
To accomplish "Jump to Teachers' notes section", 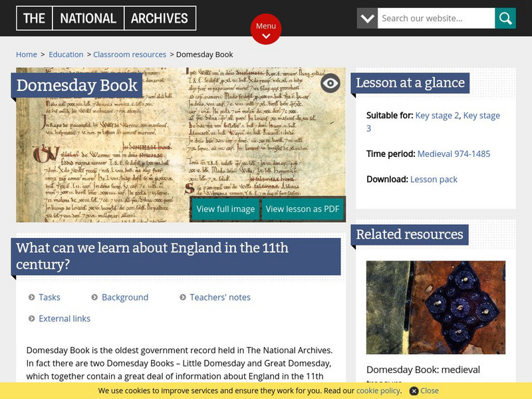I will (220, 297).
